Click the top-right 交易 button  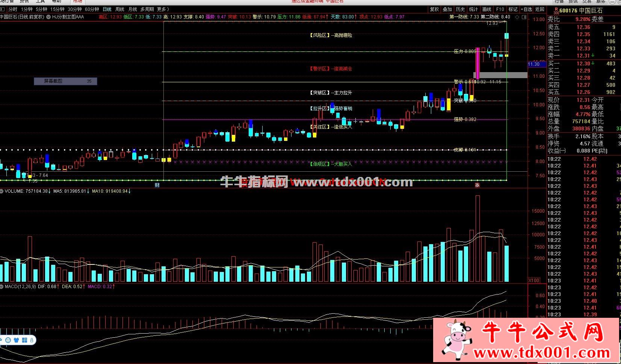587,2
